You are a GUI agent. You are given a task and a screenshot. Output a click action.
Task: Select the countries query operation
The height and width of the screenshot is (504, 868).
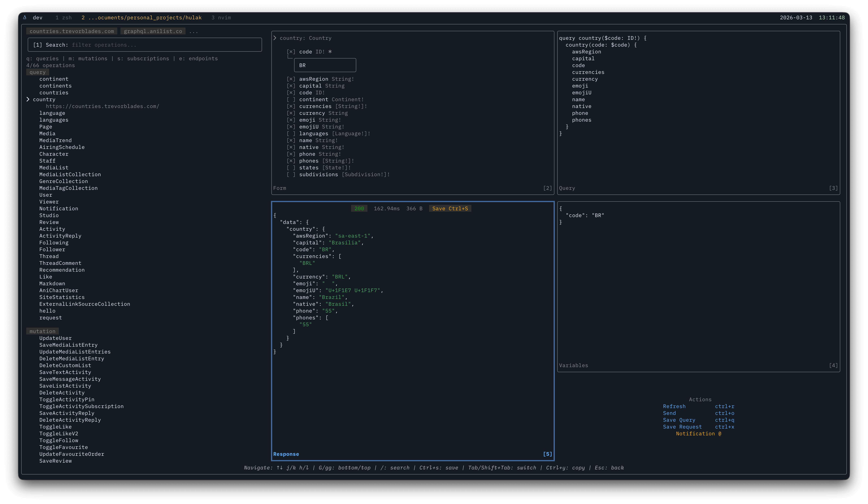click(54, 93)
